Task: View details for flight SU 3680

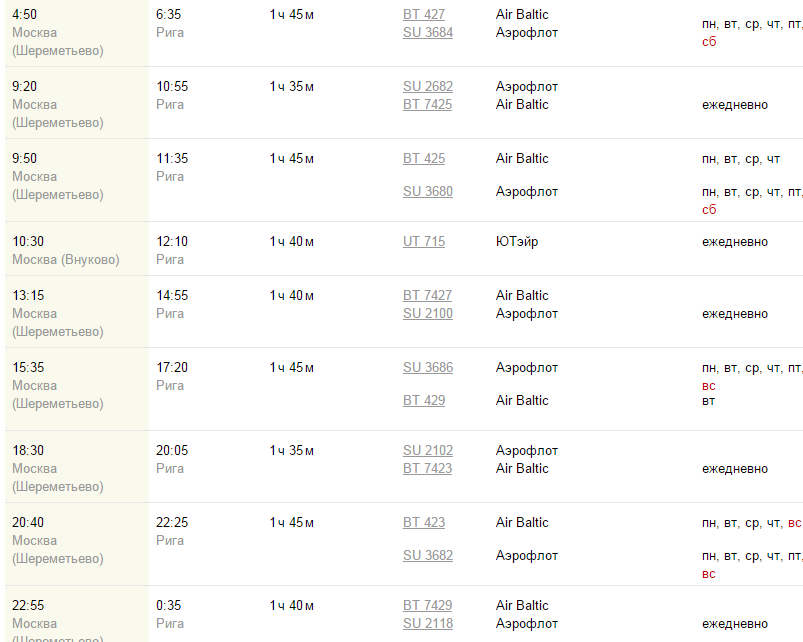Action: (x=428, y=192)
